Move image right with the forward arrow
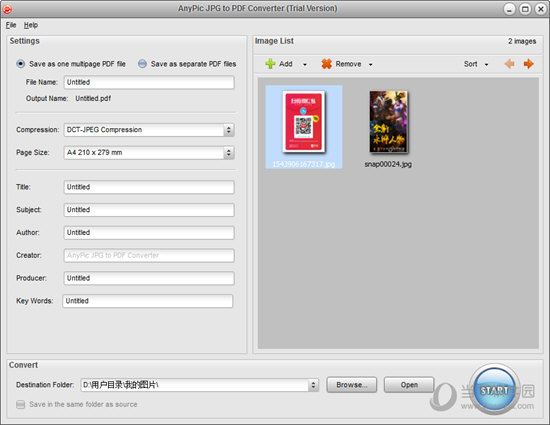Screen dimensions: 550x425 [528, 64]
